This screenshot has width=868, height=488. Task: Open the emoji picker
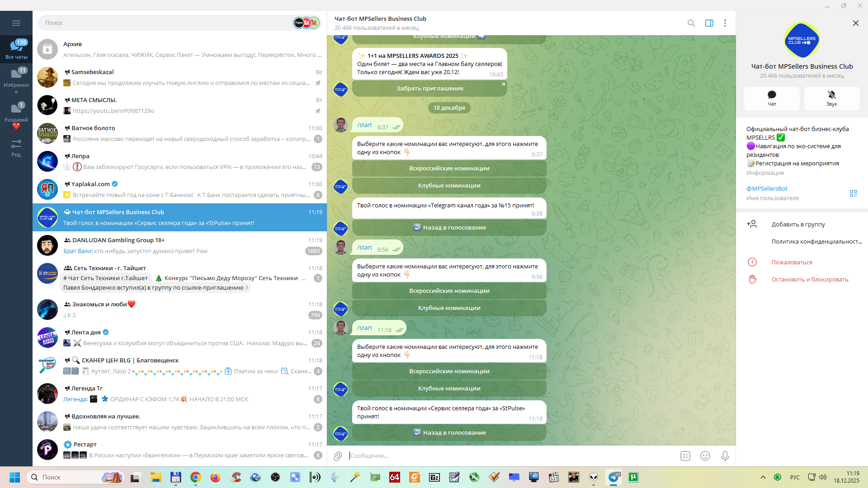click(705, 456)
